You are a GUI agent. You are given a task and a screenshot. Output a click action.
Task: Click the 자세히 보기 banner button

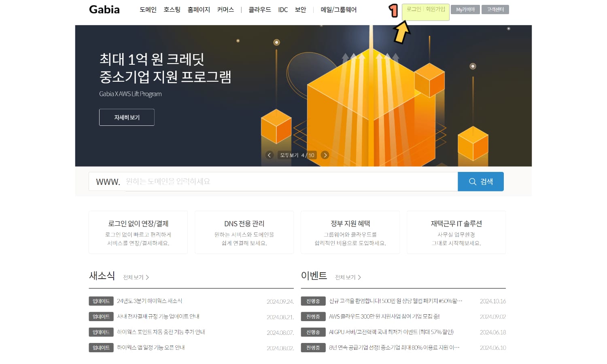pos(127,117)
